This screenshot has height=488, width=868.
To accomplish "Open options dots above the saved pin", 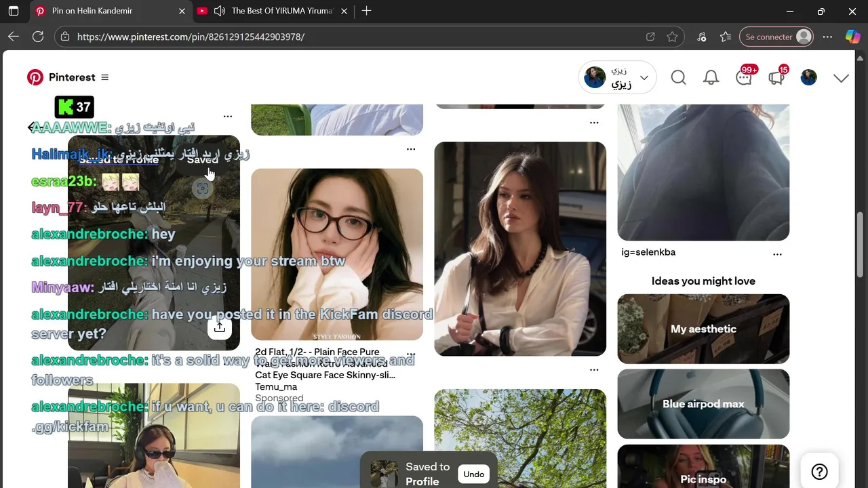I will (228, 117).
